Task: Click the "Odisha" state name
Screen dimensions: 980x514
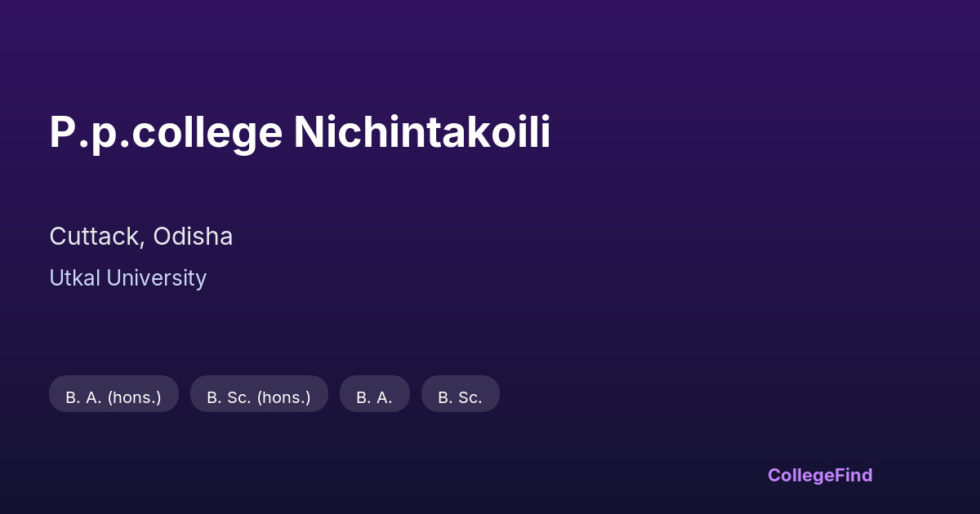Action: click(x=193, y=237)
